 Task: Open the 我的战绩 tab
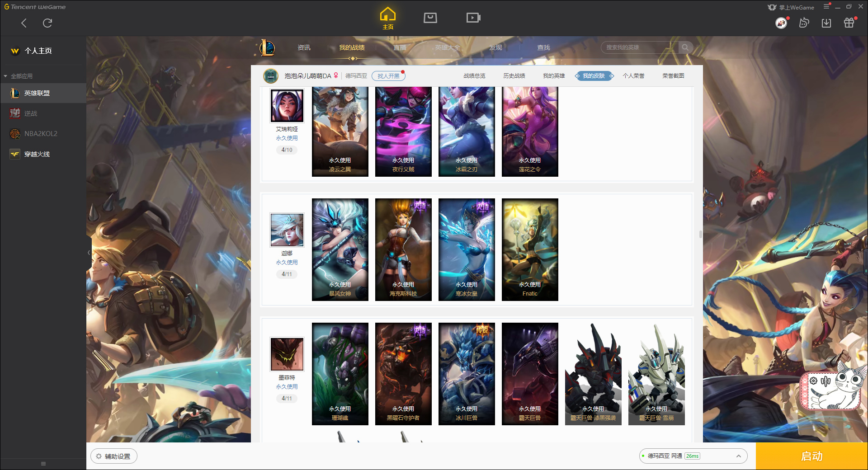click(x=352, y=47)
